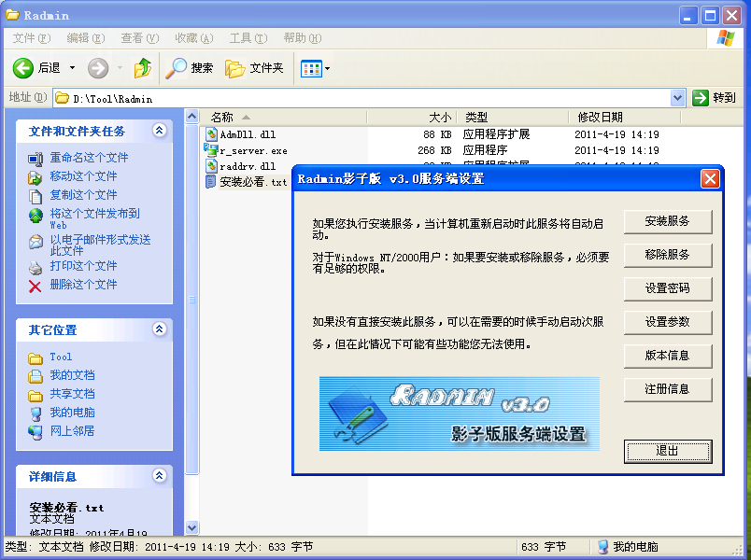Click the 设置密码 button
This screenshot has height=560, width=751.
(x=668, y=288)
